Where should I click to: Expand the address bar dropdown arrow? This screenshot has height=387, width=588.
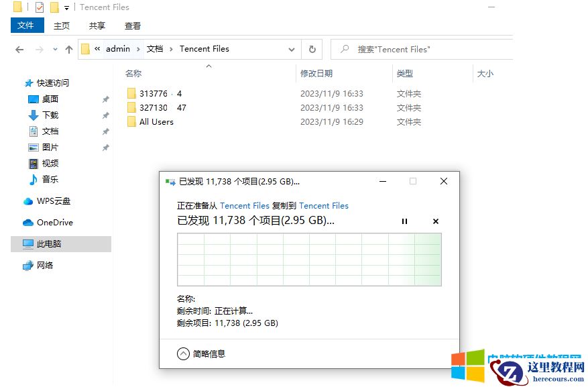point(291,49)
